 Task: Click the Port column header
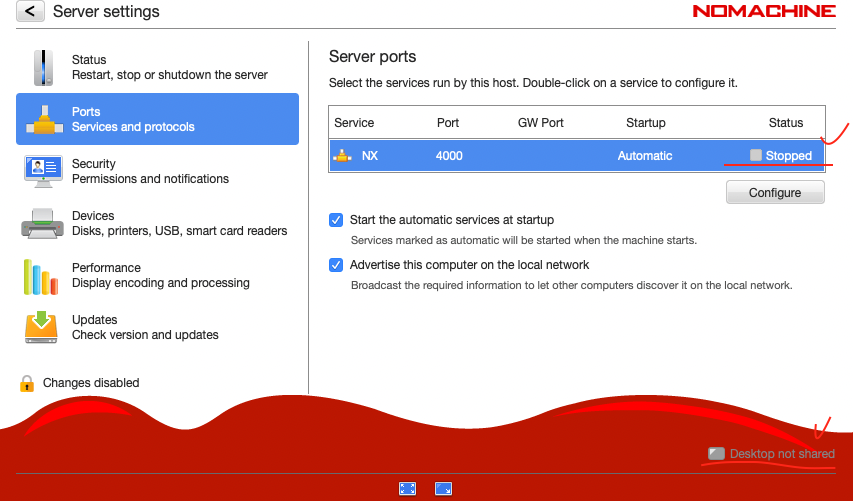click(x=448, y=123)
